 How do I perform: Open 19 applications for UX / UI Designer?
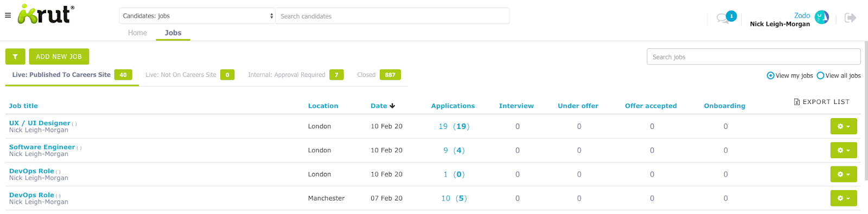[443, 126]
